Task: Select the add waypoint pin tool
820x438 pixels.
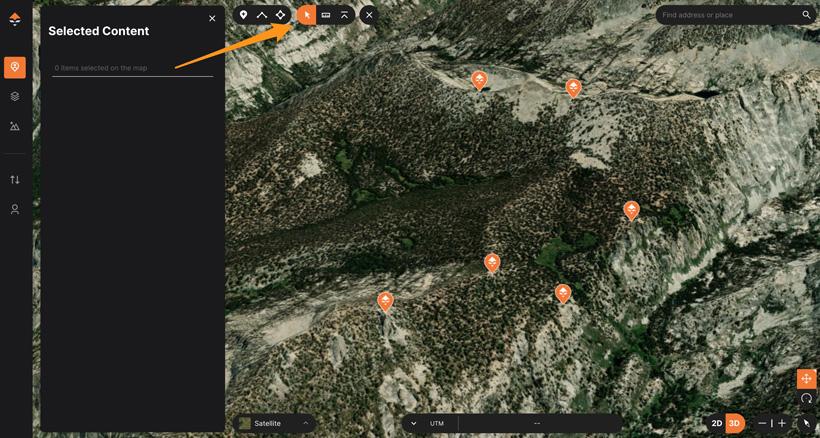Action: click(x=243, y=15)
